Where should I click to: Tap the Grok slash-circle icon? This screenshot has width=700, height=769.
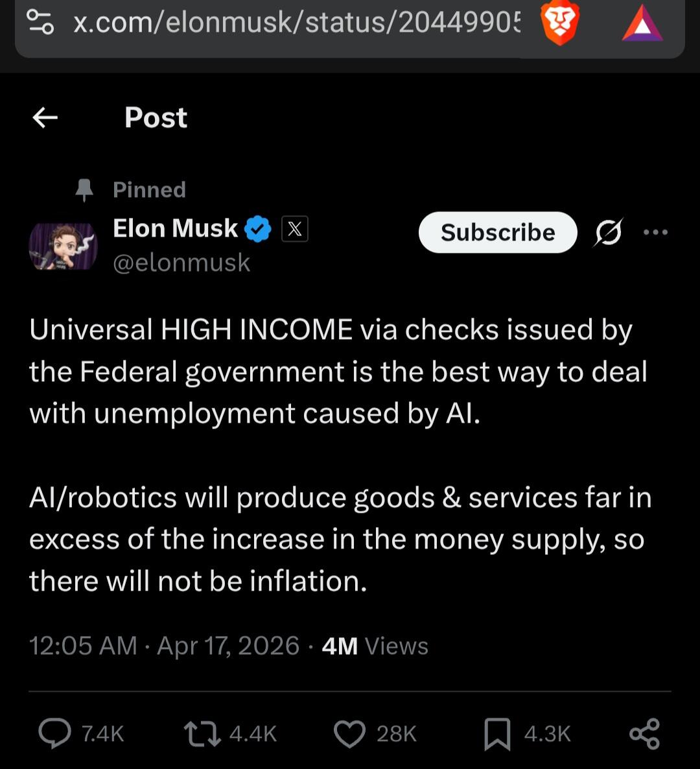pos(608,232)
